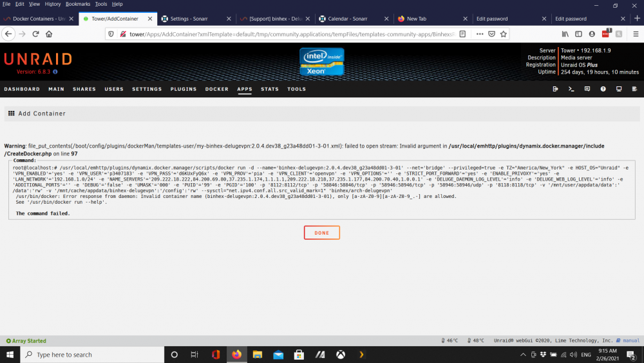Open the Unraid info monitor icon
The image size is (644, 363).
point(619,89)
